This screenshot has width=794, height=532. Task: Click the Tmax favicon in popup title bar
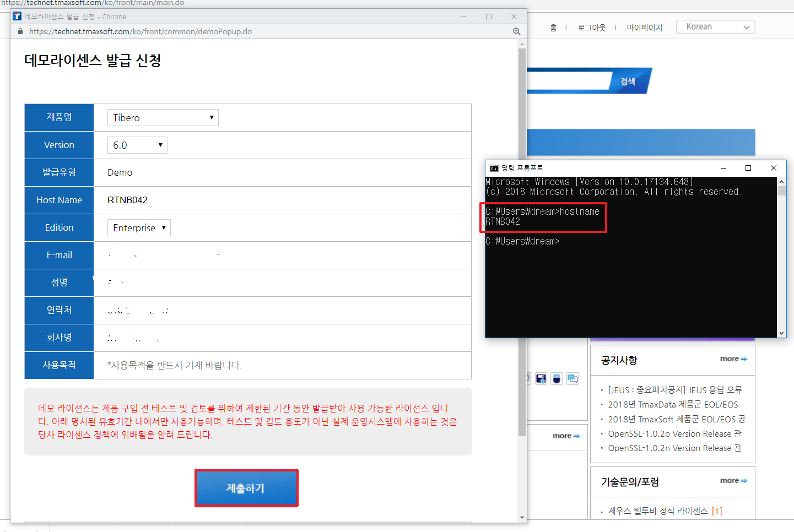(x=17, y=17)
